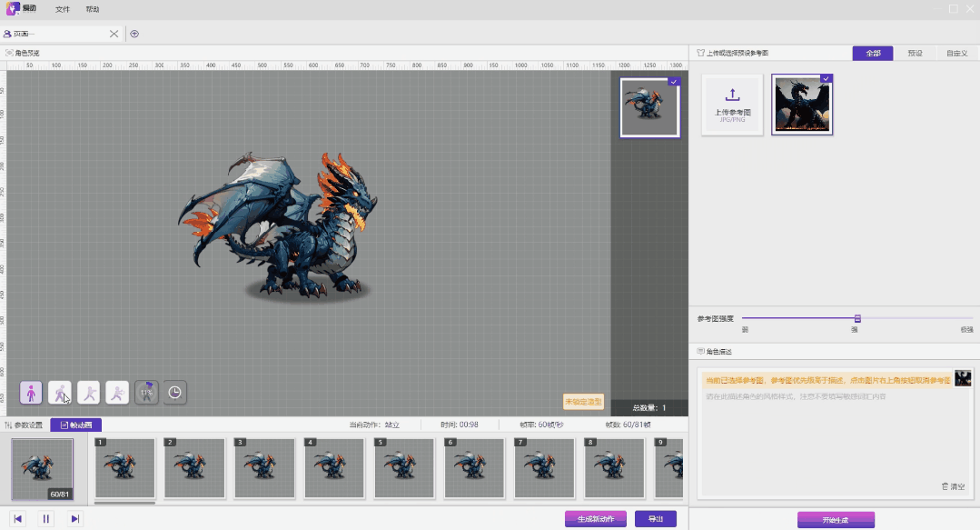980x530 pixels.
Task: Pause the animation playback
Action: (46, 519)
